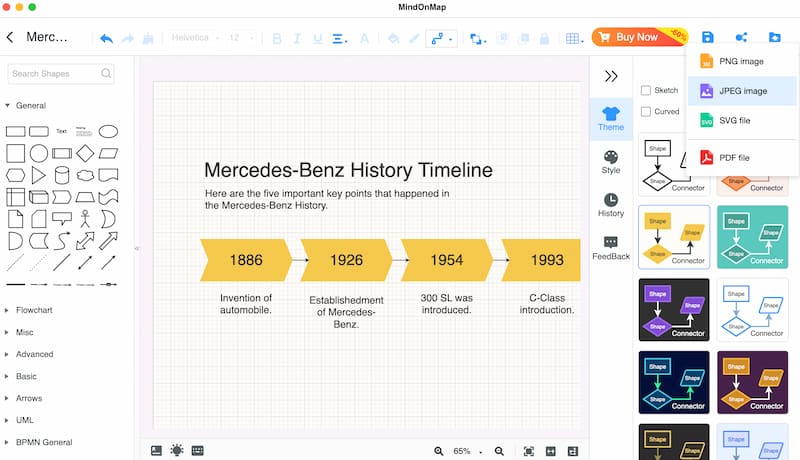Click the keyboard shortcuts icon
The height and width of the screenshot is (460, 800).
[x=197, y=450]
